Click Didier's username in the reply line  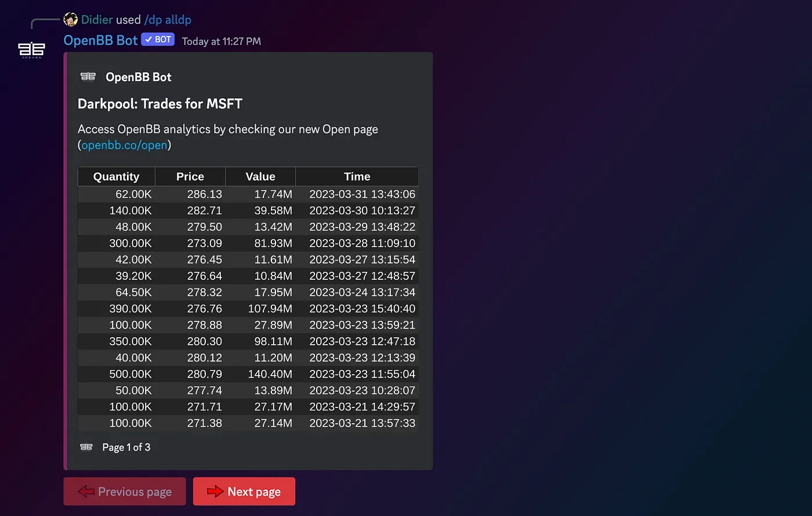[97, 20]
